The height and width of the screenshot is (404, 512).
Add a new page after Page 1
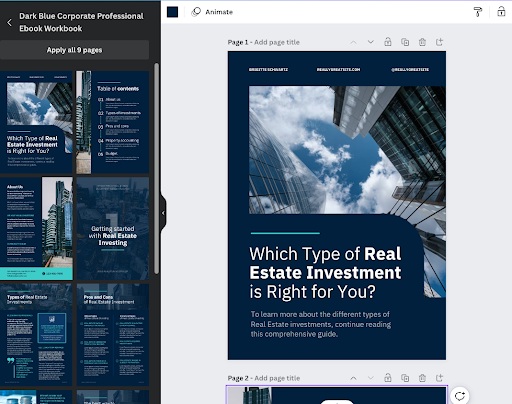pos(439,42)
